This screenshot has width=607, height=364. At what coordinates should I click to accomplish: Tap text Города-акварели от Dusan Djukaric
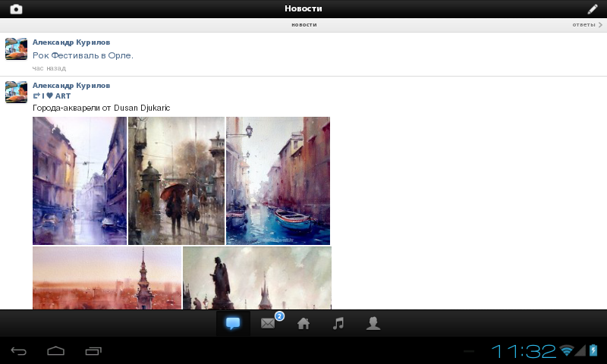102,108
